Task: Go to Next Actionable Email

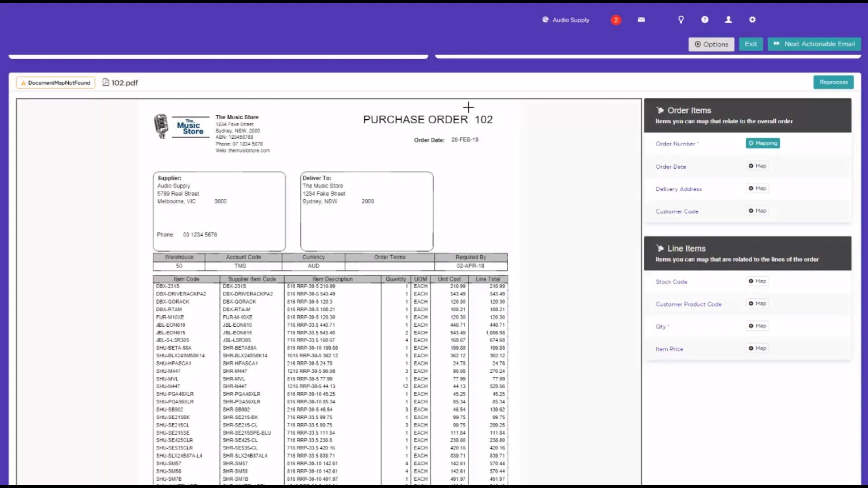Action: [x=814, y=44]
